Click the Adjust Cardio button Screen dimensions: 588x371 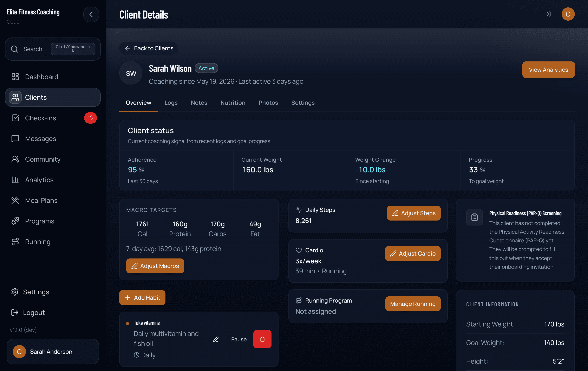pos(413,254)
